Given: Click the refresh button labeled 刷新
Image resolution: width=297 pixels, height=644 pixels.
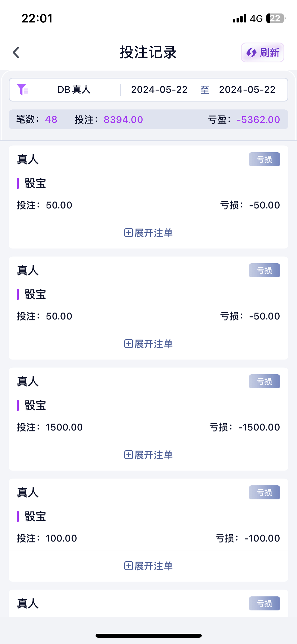Looking at the screenshot, I should 262,53.
